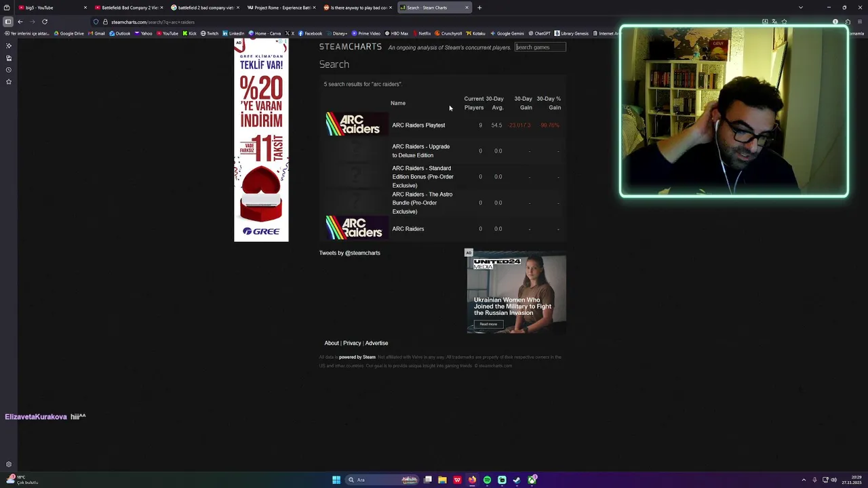This screenshot has width=868, height=488.
Task: Toggle the Firefox sidebar button
Action: tap(8, 22)
